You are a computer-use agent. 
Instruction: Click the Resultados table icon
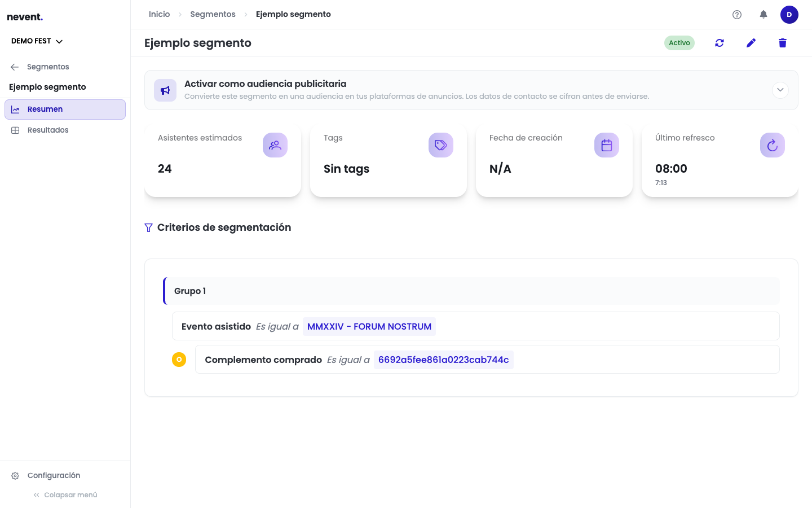click(x=15, y=130)
